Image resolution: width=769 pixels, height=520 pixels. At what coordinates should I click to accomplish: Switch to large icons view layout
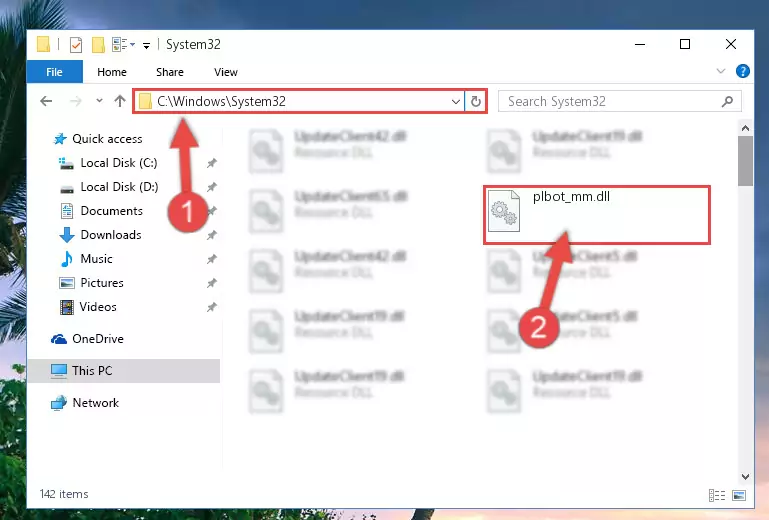[739, 495]
